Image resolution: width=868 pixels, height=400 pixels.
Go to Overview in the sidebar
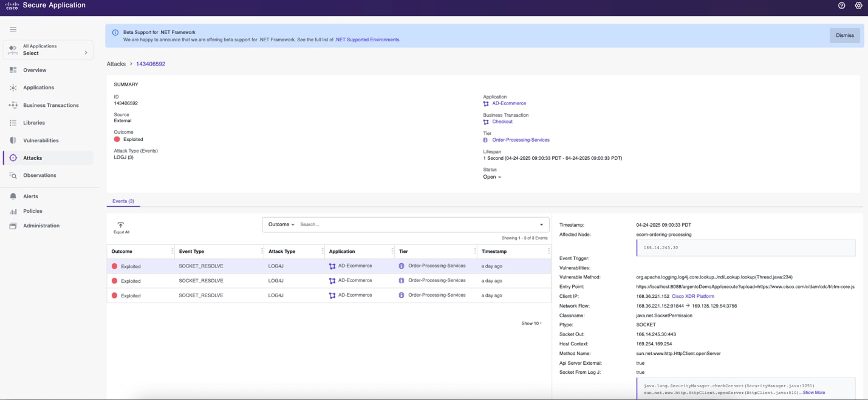pos(35,70)
